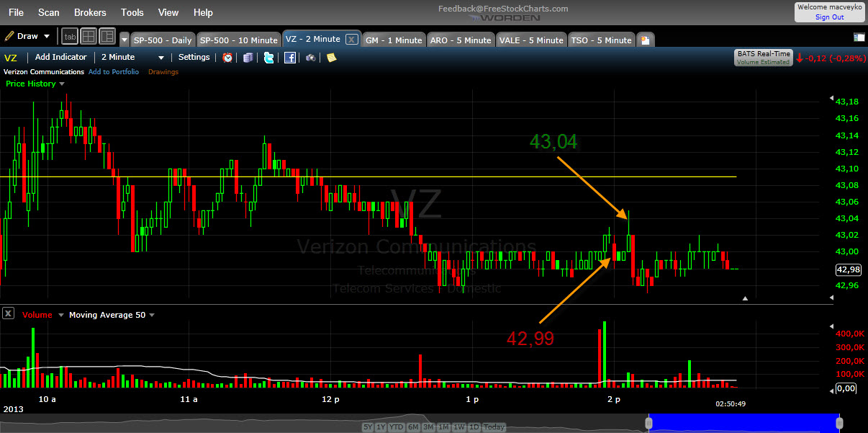Viewport: 868px width, 433px height.
Task: Click the Add to Portfolio link
Action: click(114, 72)
